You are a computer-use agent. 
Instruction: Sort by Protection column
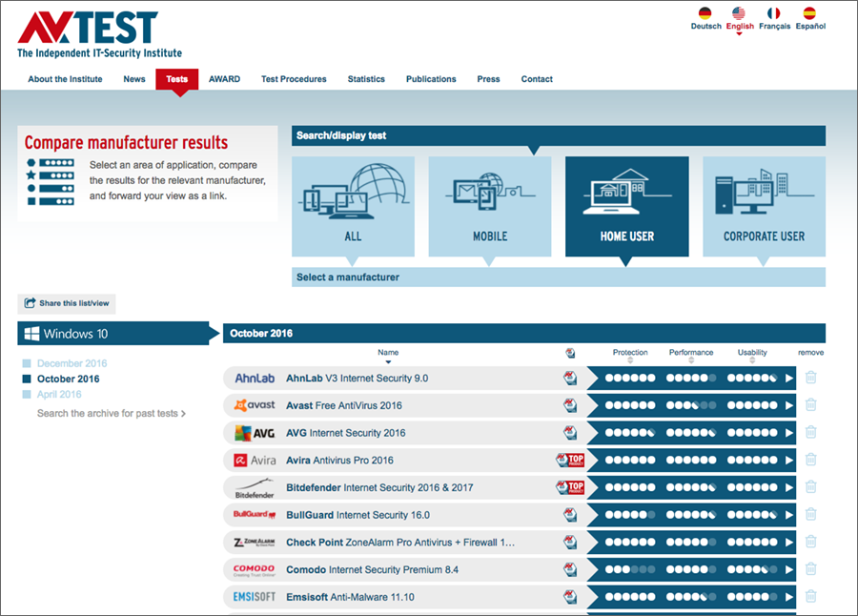[x=630, y=355]
